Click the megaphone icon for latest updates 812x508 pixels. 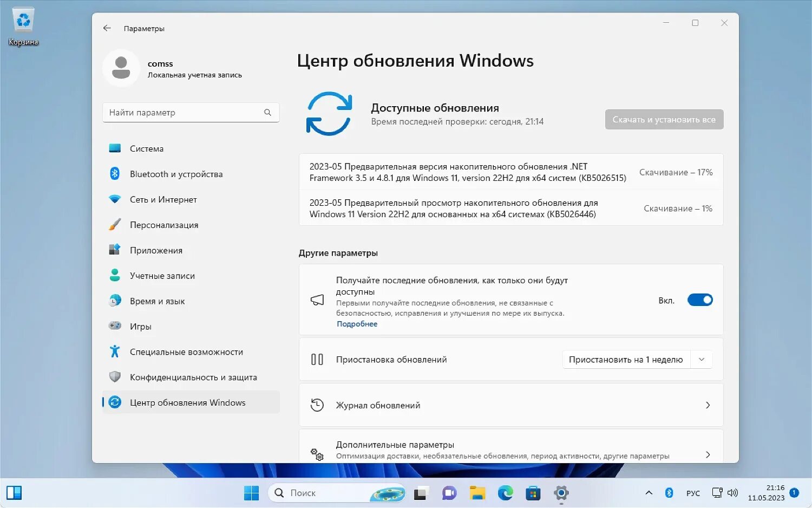tap(317, 300)
